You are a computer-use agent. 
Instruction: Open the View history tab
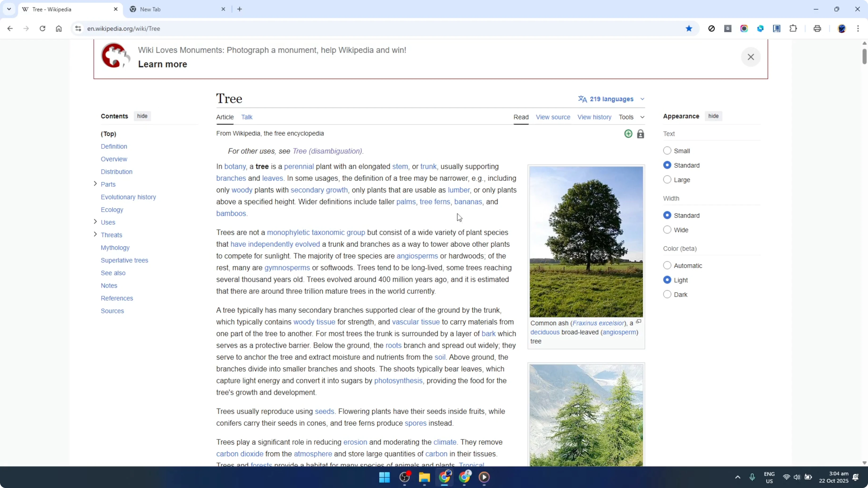[594, 117]
